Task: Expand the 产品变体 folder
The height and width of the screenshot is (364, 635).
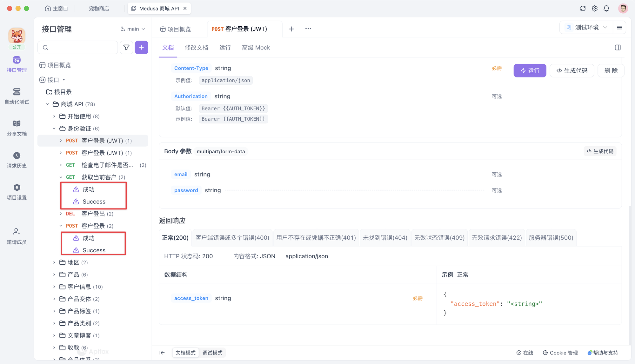Action: click(54, 299)
